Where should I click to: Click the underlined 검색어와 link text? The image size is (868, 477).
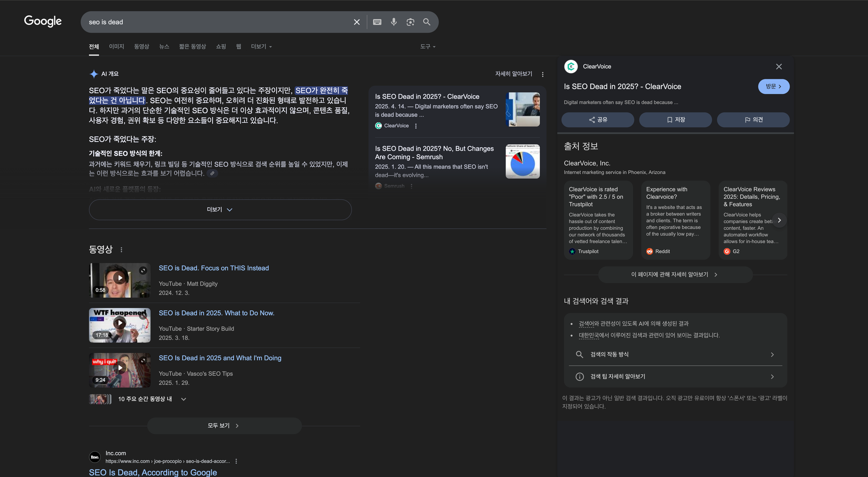(x=586, y=324)
